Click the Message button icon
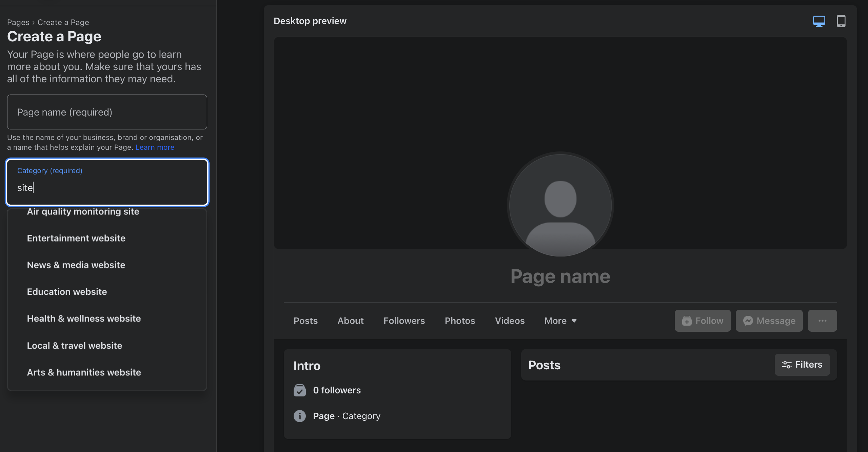Image resolution: width=868 pixels, height=452 pixels. (x=748, y=320)
